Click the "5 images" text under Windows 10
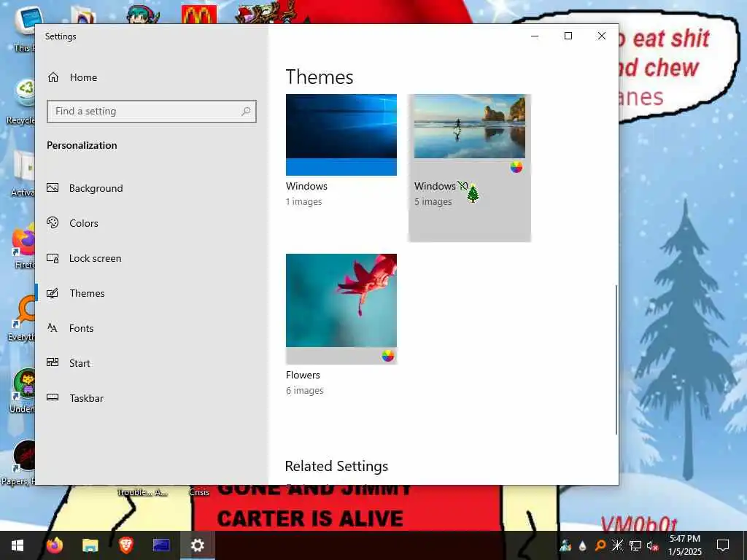Viewport: 747px width, 560px height. (x=433, y=201)
